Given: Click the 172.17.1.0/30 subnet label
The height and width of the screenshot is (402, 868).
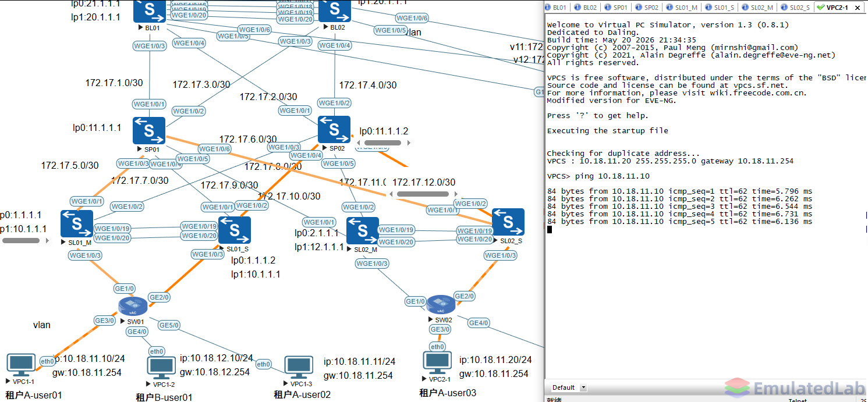Looking at the screenshot, I should click(x=114, y=83).
